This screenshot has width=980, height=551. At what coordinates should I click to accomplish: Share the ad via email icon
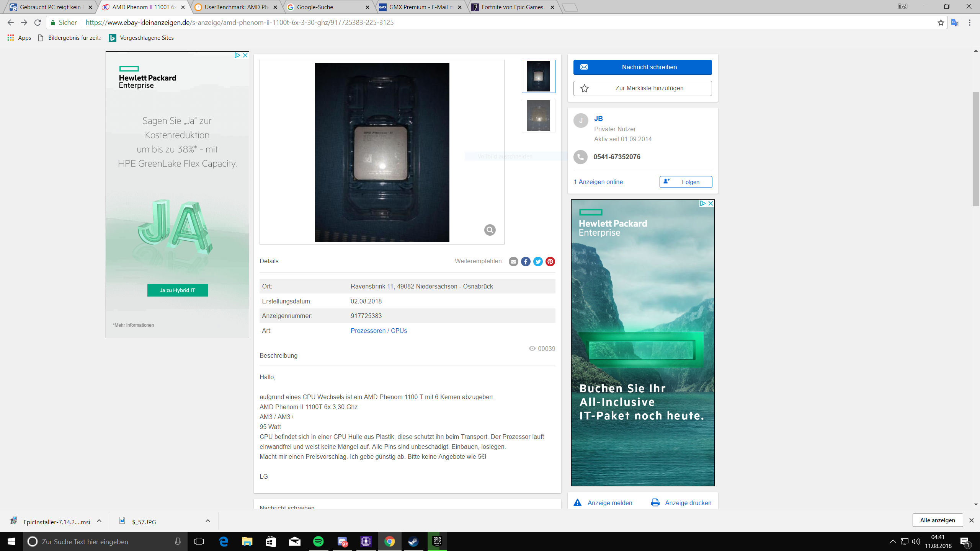[x=513, y=261]
